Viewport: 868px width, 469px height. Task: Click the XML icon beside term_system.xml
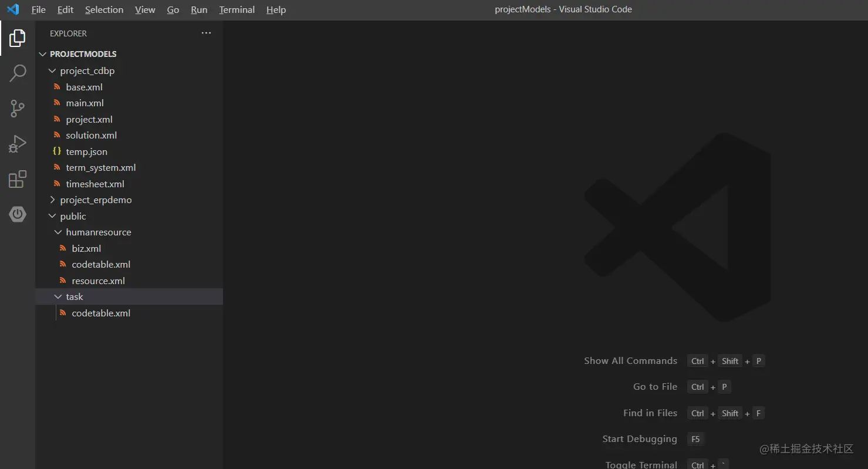57,167
